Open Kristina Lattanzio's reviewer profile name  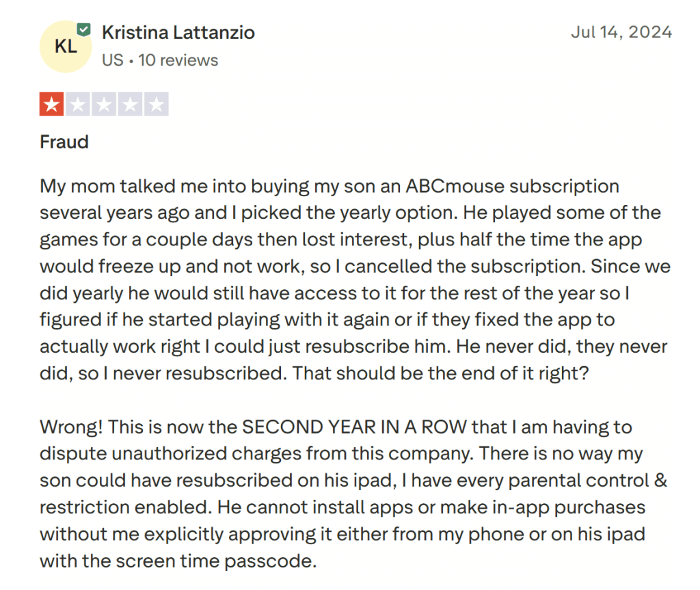[178, 32]
